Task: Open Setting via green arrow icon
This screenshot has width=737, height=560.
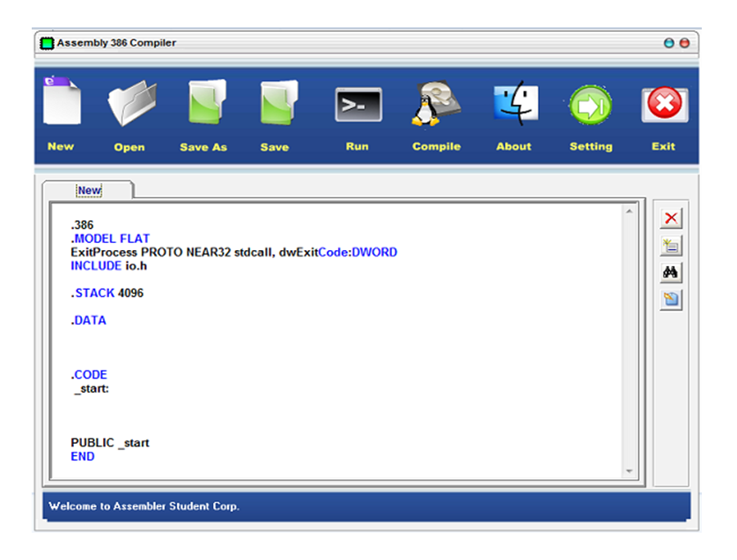Action: coord(590,105)
